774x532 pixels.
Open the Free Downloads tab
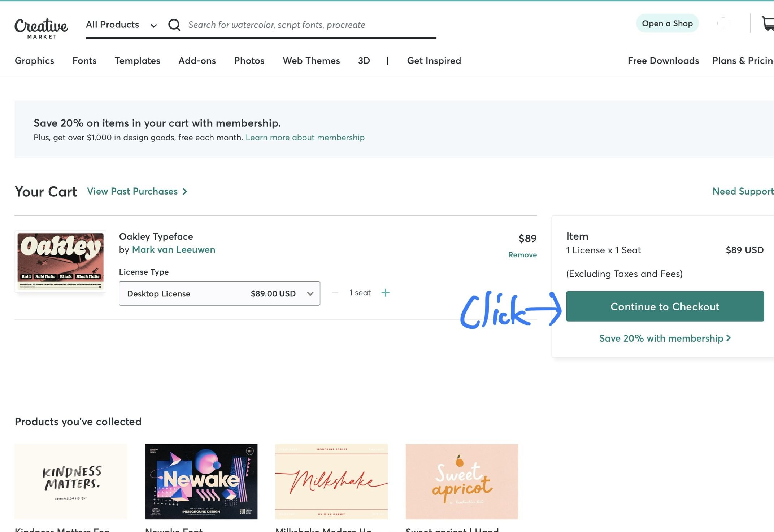[x=663, y=61]
